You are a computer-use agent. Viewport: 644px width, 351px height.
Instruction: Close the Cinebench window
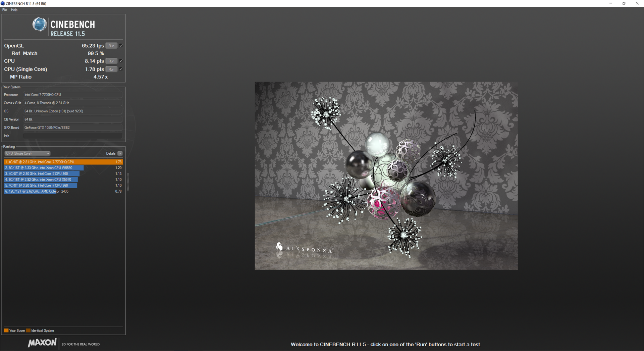tap(637, 3)
